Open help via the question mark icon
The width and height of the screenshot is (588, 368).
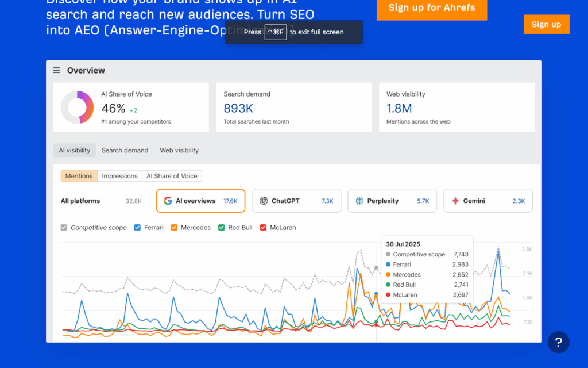(x=558, y=342)
